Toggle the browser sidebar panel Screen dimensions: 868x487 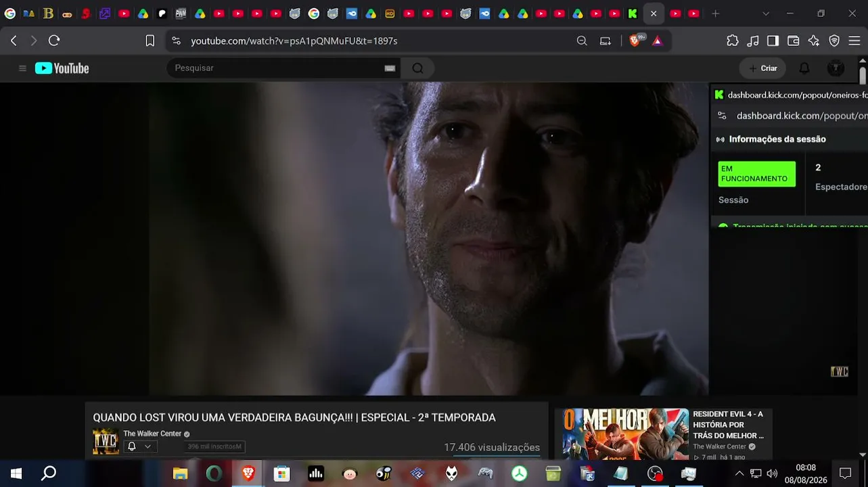[x=773, y=41]
